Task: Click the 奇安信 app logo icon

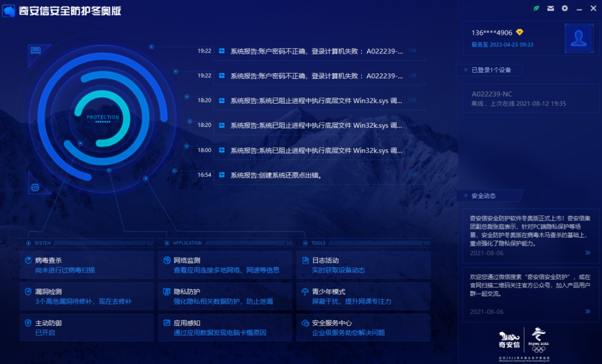Action: (x=9, y=11)
